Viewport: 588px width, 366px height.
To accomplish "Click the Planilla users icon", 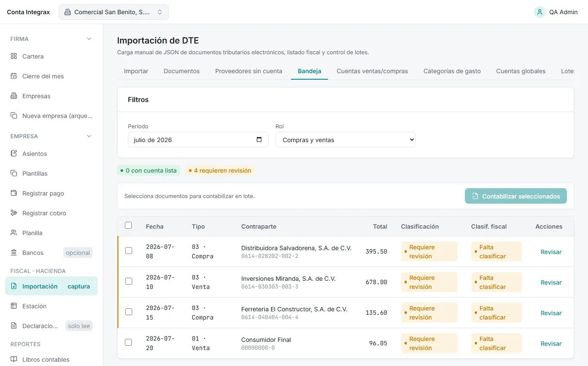I will (x=14, y=233).
